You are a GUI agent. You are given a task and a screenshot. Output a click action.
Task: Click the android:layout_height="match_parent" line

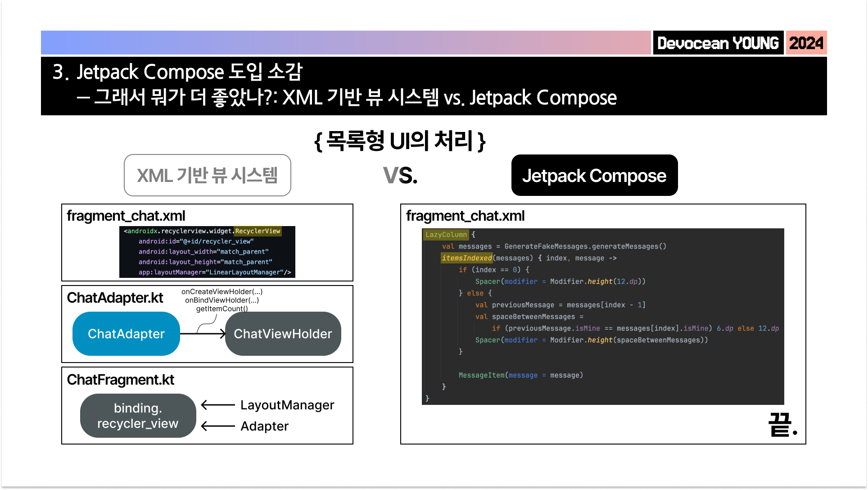coord(205,262)
